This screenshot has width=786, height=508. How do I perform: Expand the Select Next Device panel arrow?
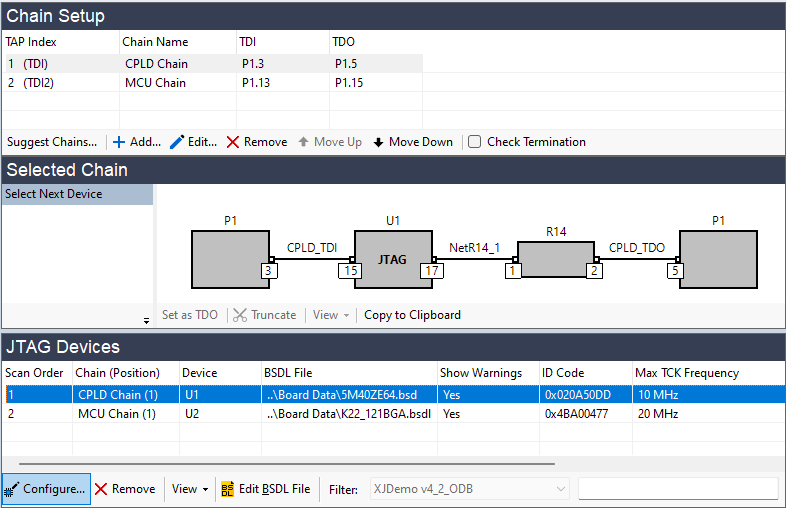(x=147, y=320)
